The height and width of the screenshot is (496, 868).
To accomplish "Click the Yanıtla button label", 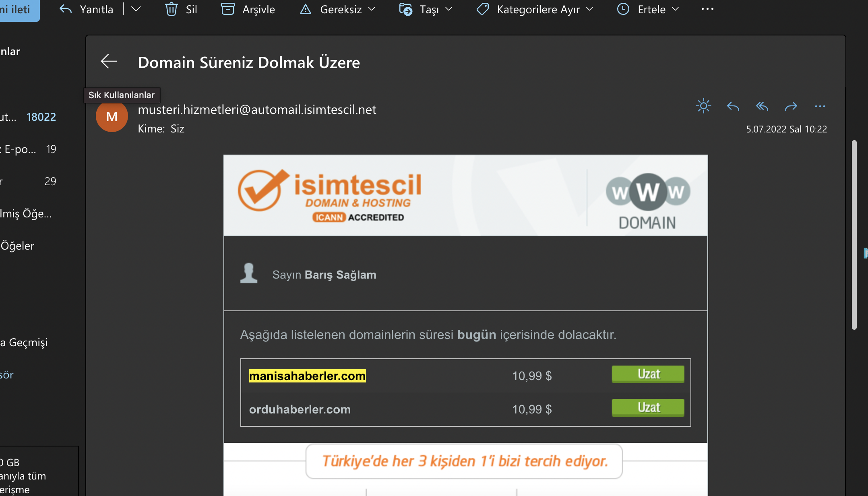I will coord(97,9).
